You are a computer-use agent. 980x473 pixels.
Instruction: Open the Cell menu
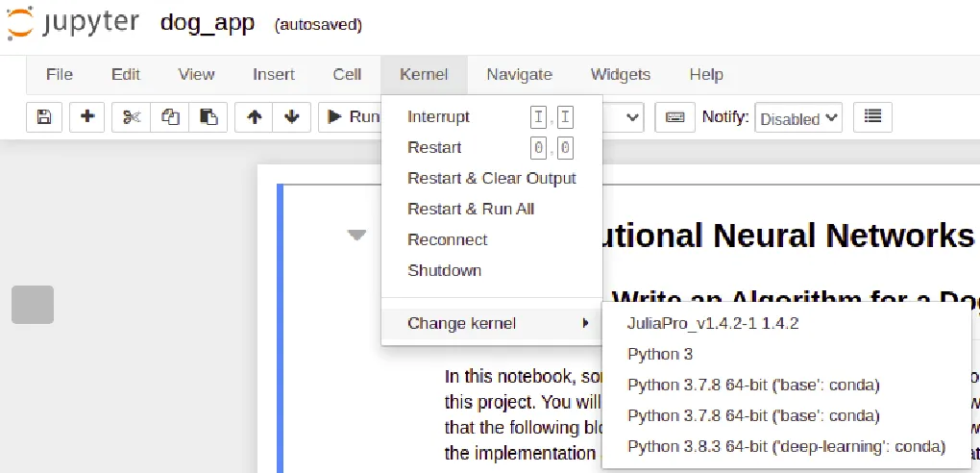pyautogui.click(x=347, y=74)
